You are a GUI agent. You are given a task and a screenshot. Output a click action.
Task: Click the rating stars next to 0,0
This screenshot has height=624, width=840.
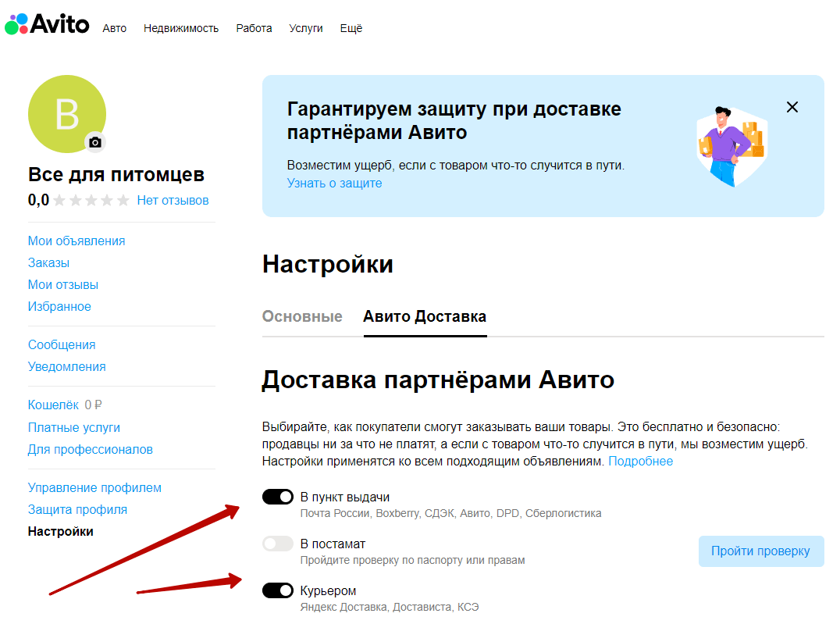coord(91,201)
